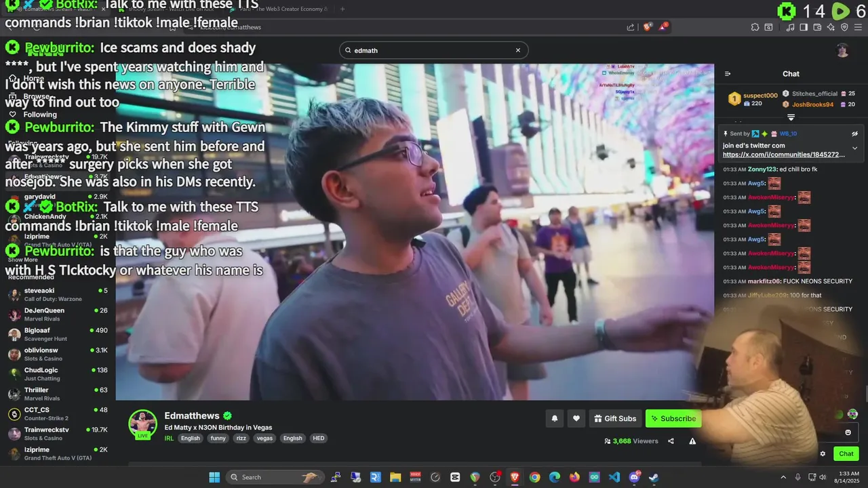Open the Brave Rewards triangle icon
This screenshot has width=868, height=488.
[x=664, y=27]
